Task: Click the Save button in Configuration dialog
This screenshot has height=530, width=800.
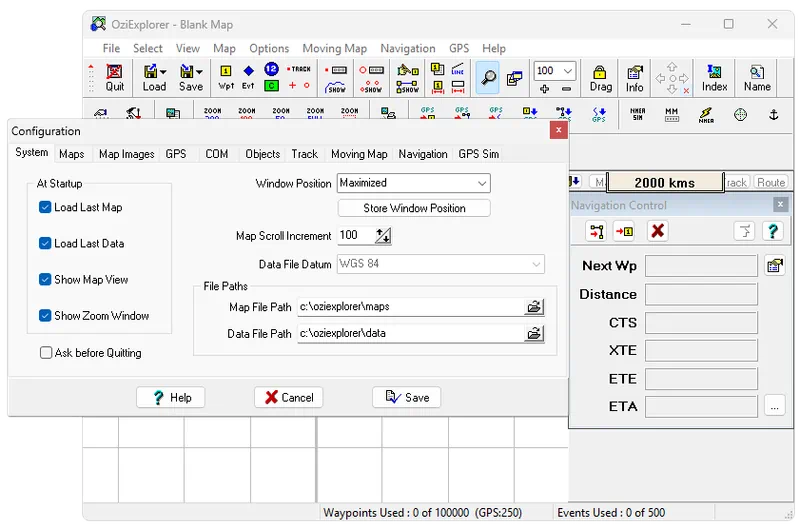Action: (407, 397)
